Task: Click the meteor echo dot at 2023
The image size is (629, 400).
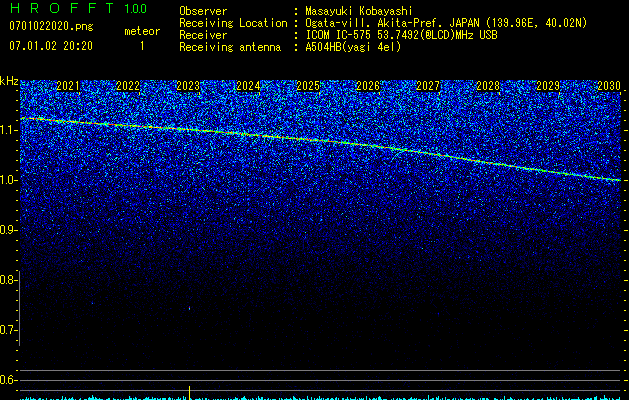Action: click(189, 308)
